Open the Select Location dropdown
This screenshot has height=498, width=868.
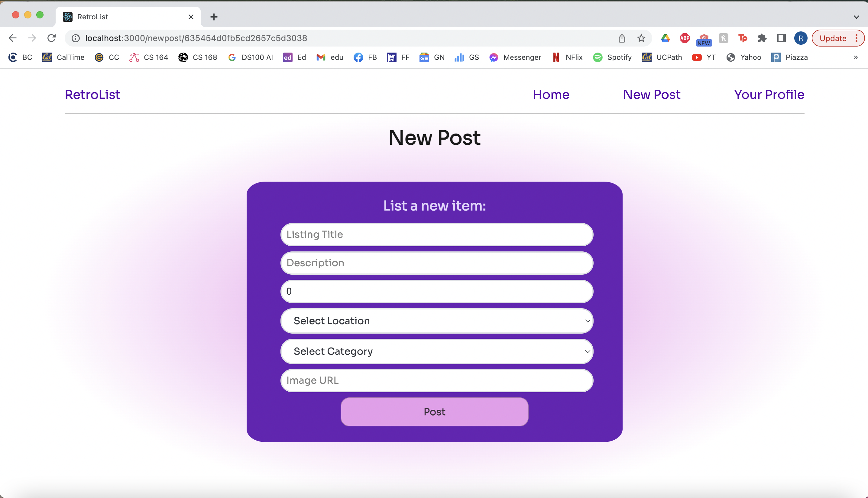coord(436,321)
